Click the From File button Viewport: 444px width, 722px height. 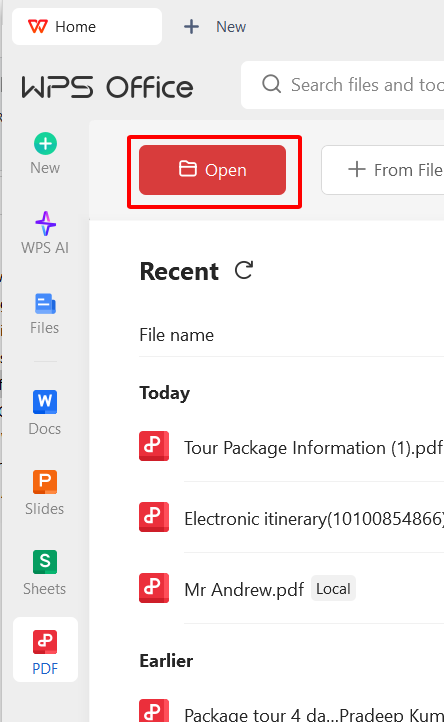383,170
